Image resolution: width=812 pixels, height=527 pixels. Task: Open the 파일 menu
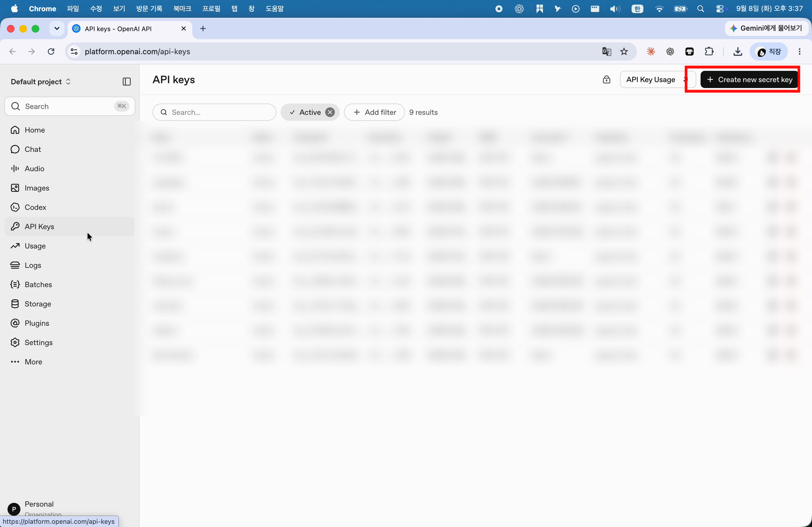pyautogui.click(x=73, y=9)
